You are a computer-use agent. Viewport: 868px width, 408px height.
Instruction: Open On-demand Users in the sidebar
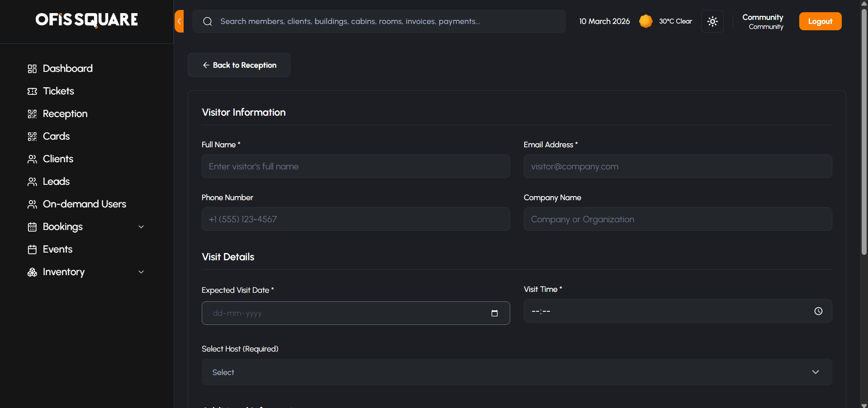click(84, 204)
